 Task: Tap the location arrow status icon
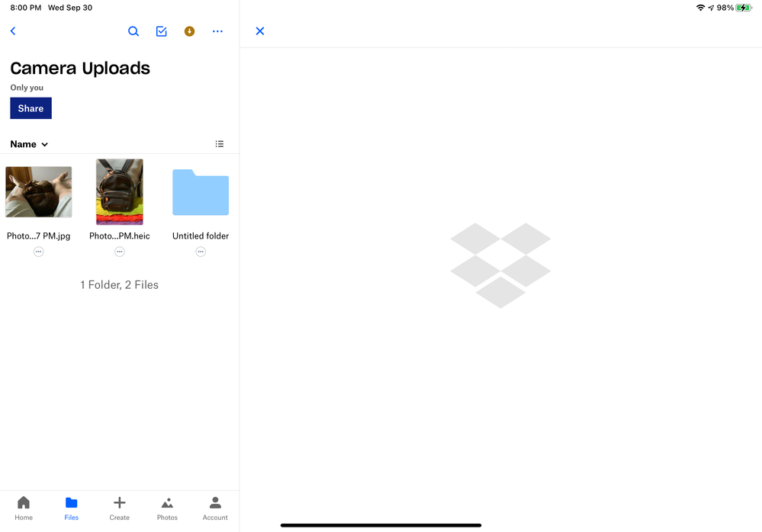click(x=711, y=8)
